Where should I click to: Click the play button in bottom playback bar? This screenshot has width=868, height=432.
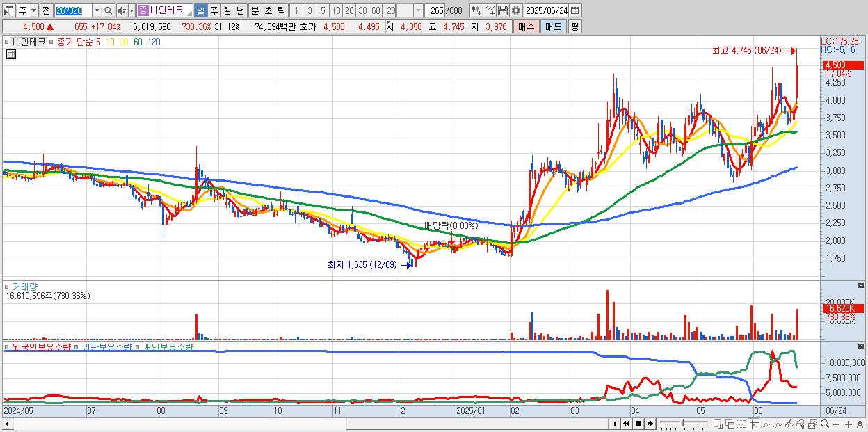[616, 424]
